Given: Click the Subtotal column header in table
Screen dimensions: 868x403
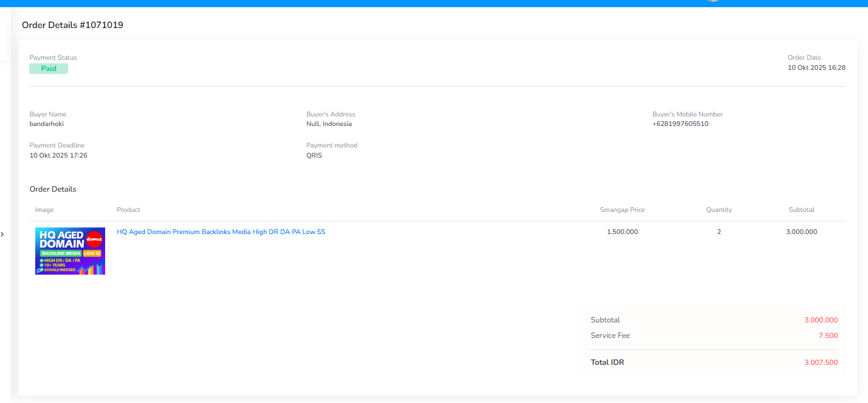Looking at the screenshot, I should tap(801, 210).
